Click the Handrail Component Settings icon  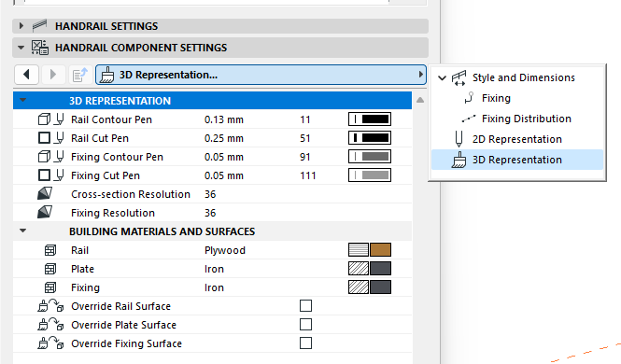pos(40,48)
